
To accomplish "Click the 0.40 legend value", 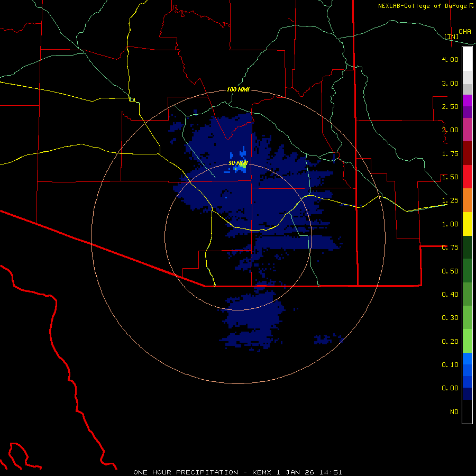I will (x=450, y=295).
